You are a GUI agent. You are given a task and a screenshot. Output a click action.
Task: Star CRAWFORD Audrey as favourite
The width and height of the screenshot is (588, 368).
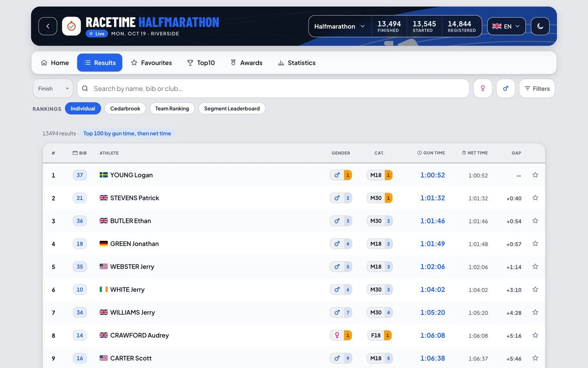click(535, 335)
